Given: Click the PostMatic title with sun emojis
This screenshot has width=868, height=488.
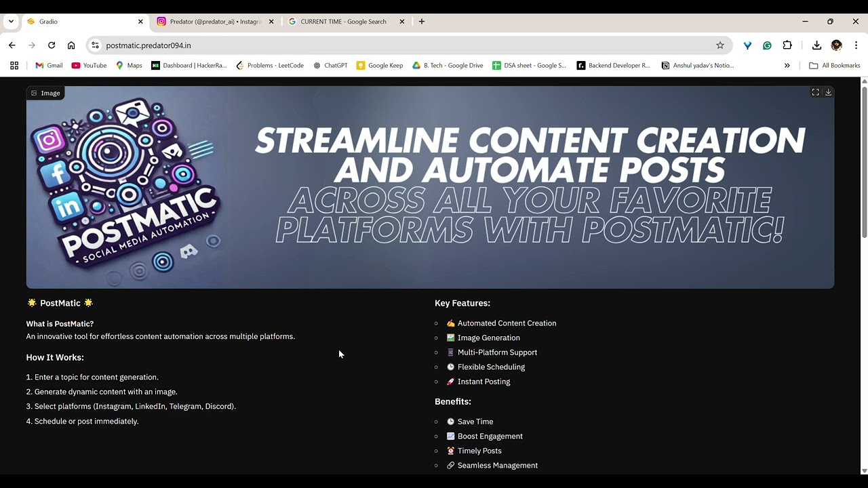Looking at the screenshot, I should click(60, 303).
